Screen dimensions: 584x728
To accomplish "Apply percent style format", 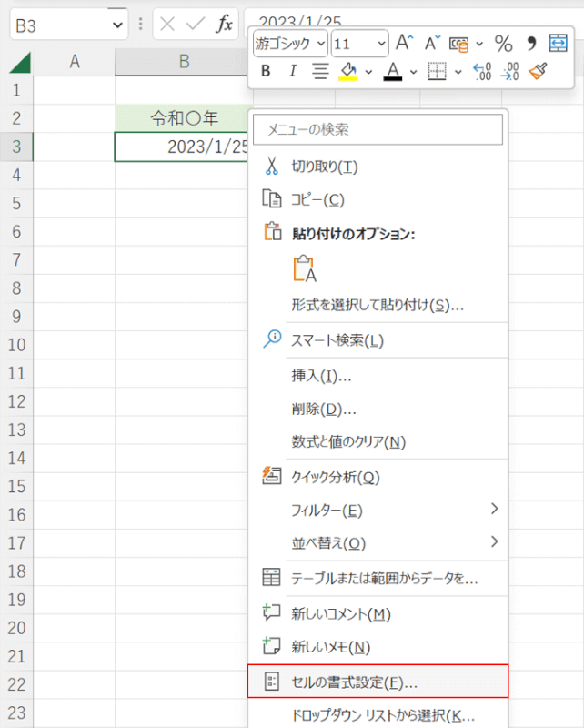I will coord(503,43).
